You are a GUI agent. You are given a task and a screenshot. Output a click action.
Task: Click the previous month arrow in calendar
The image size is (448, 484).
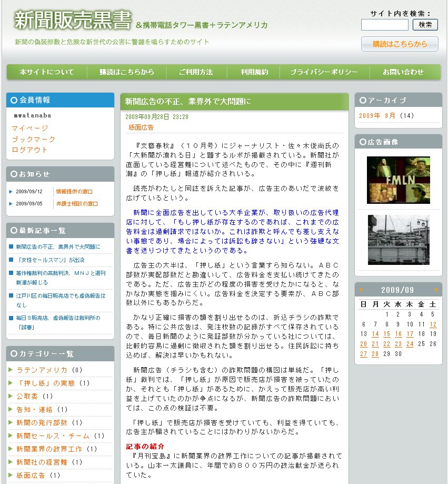click(361, 290)
